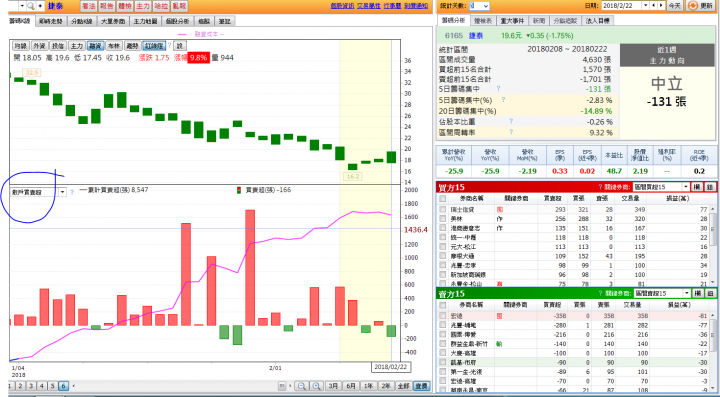Tick the checkbox for 瑞士信貸 in 買方15
The height and width of the screenshot is (397, 720).
pos(442,209)
